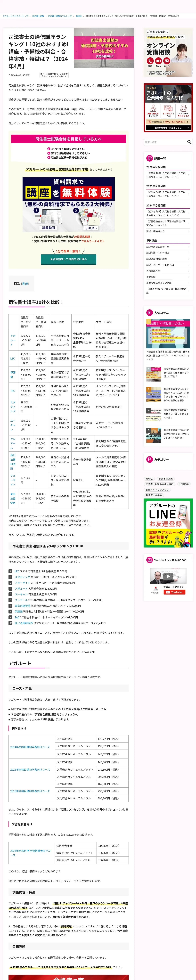The height and width of the screenshot is (980, 196).
Task: Open LEC link in comparison table
Action: coord(13,358)
